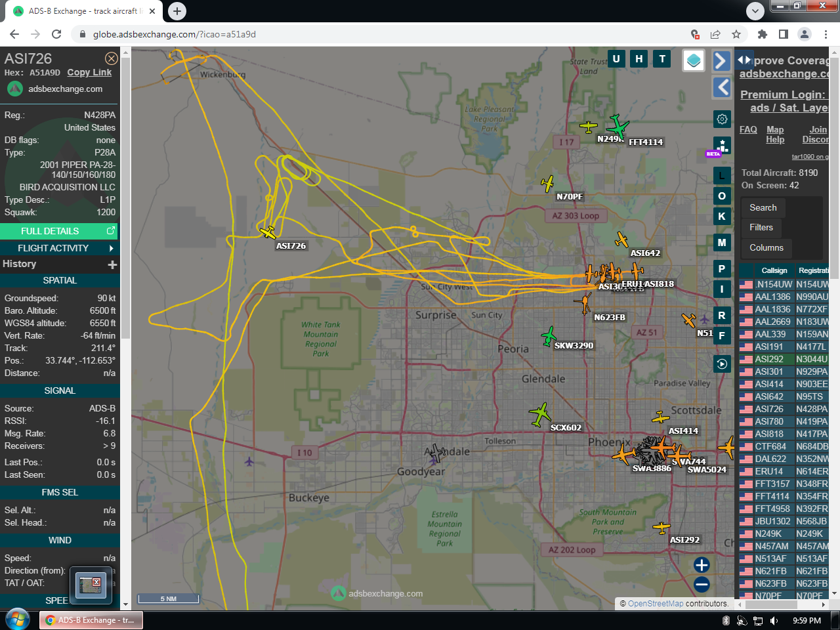Toggle the H map option button
This screenshot has width=840, height=630.
coord(639,59)
